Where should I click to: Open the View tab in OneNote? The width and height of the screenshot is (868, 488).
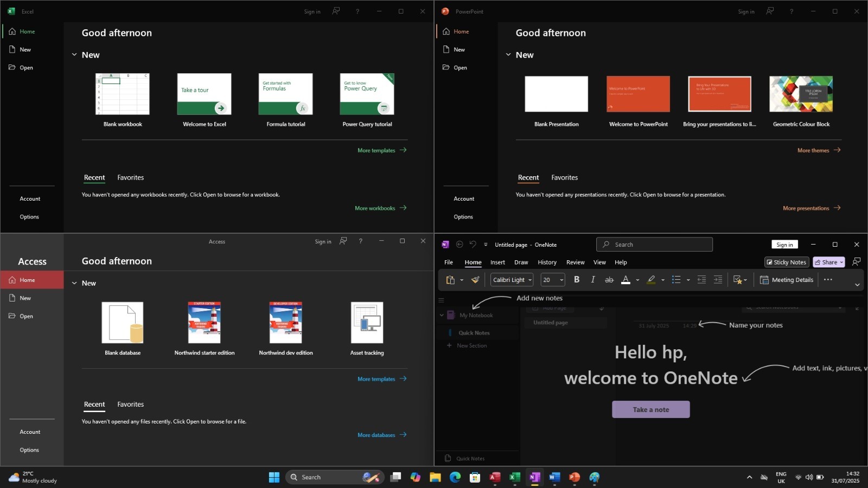(599, 262)
